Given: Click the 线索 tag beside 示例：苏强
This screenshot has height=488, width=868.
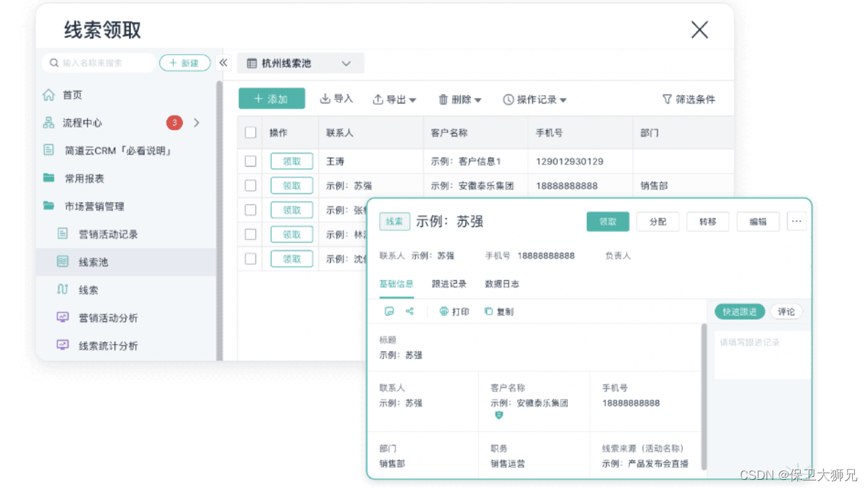Looking at the screenshot, I should point(394,221).
